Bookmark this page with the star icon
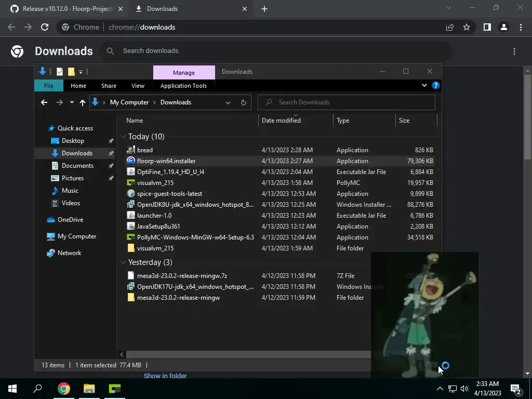Viewport: 532px width, 399px height. tap(467, 27)
